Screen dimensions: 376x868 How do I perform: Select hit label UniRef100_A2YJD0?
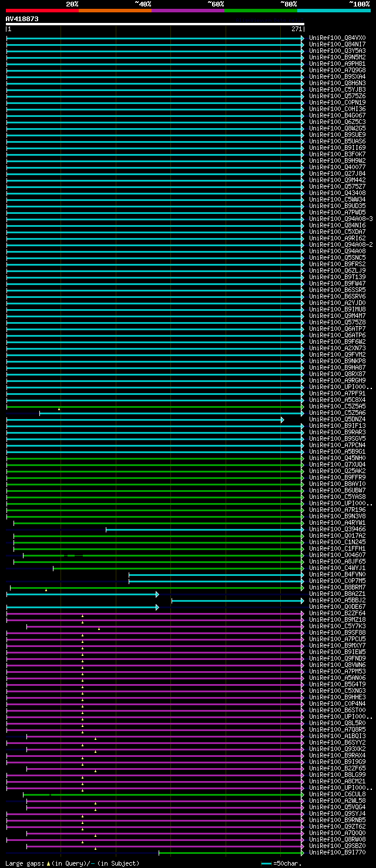point(337,303)
